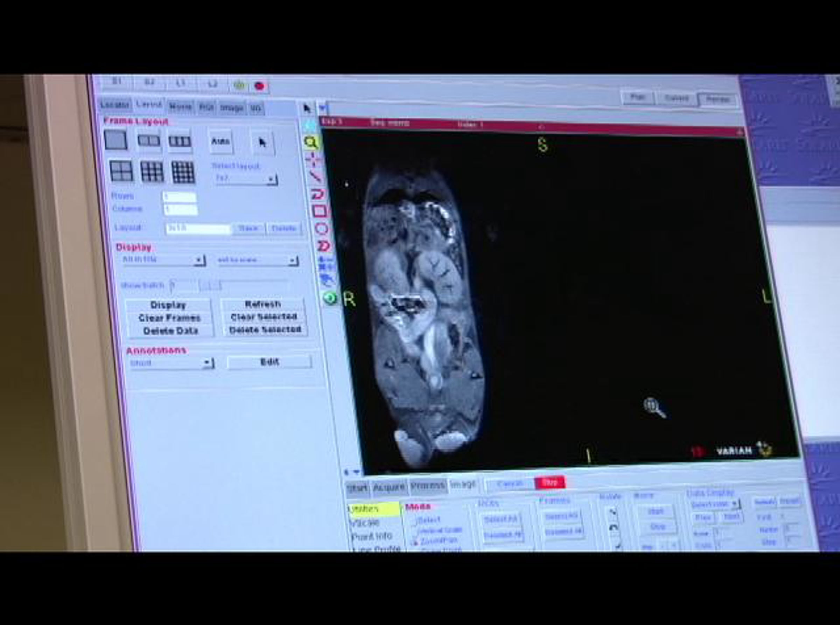840x625 pixels.
Task: Select the single-frame layout icon
Action: tap(116, 140)
